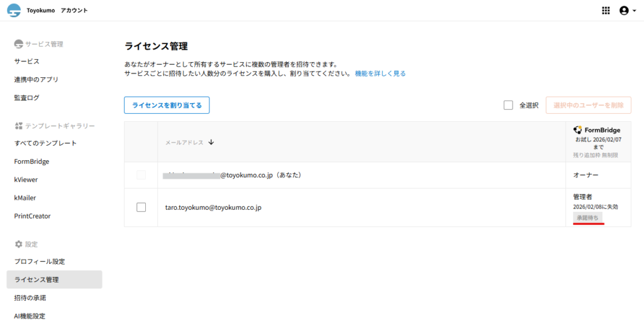Click 選択中のユーザーを削除 button

(x=589, y=106)
